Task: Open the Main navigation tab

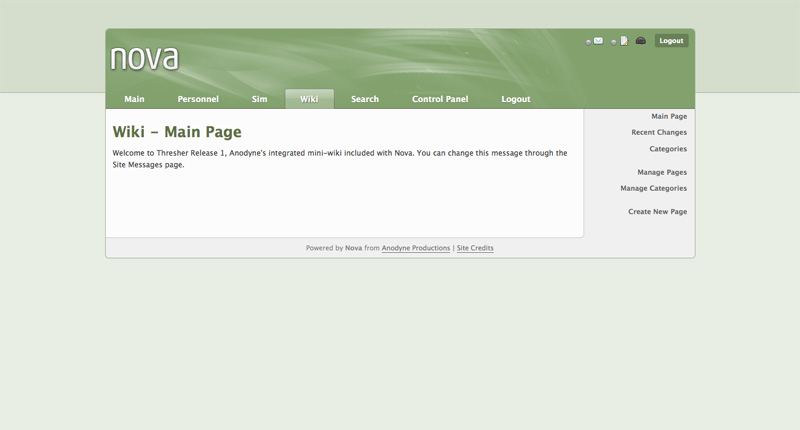Action: tap(134, 99)
